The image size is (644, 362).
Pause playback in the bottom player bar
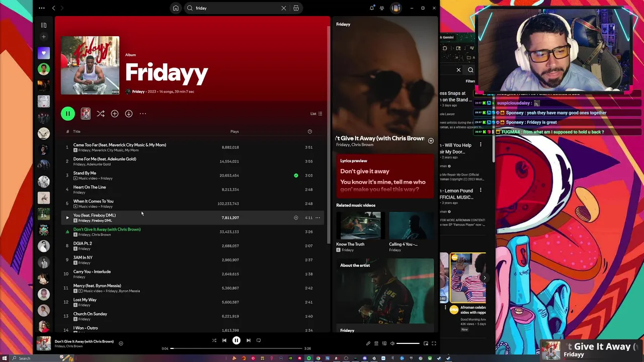click(236, 340)
